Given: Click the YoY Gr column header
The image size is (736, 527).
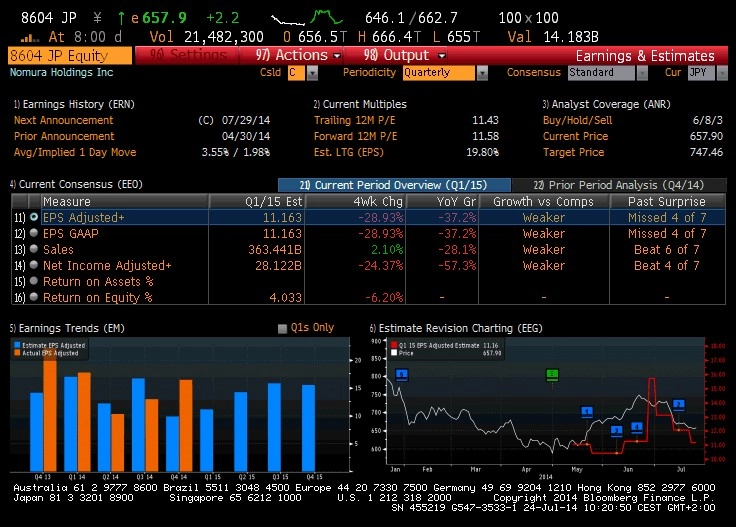Looking at the screenshot, I should click(x=442, y=201).
